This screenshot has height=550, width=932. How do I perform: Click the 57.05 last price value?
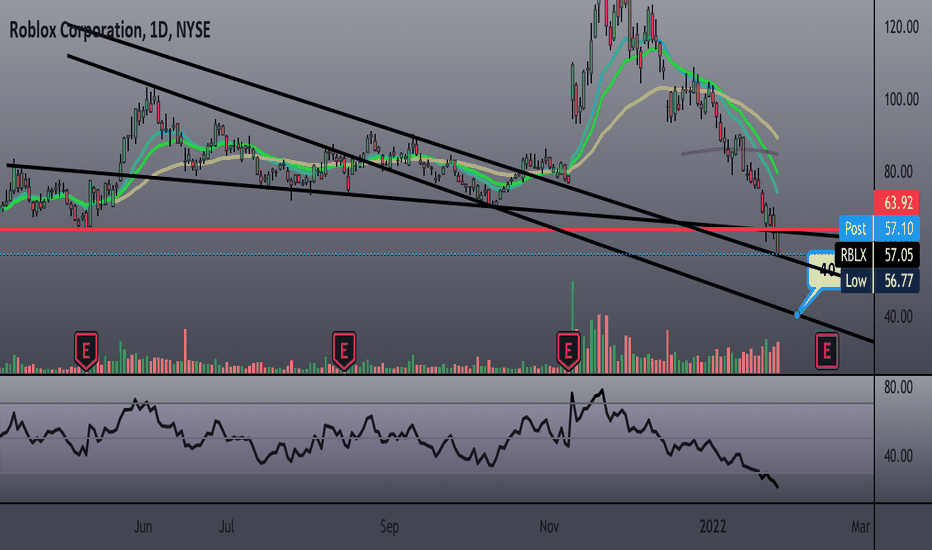coord(897,255)
